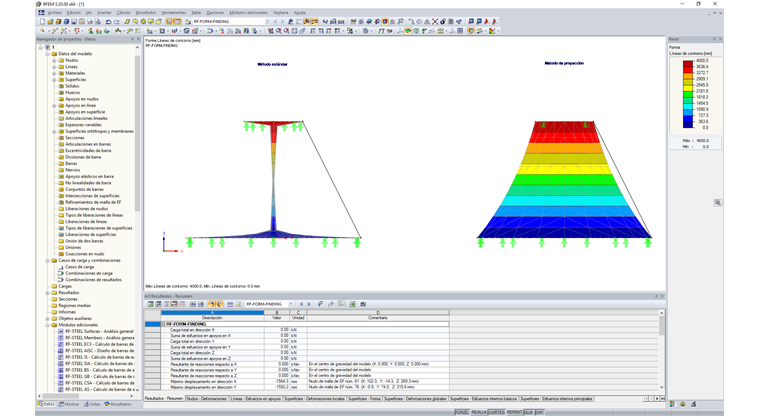Click previous arrow in results table toolbar

(x=301, y=304)
